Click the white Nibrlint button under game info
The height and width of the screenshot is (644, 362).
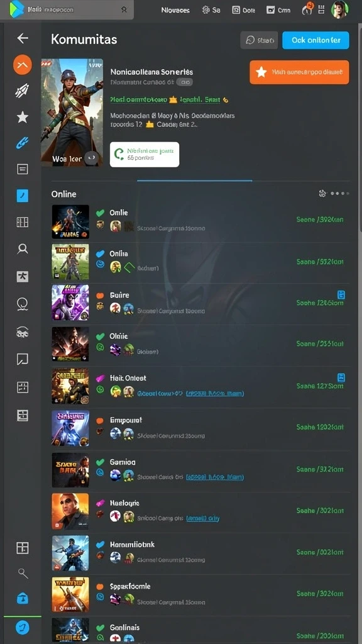coord(145,155)
